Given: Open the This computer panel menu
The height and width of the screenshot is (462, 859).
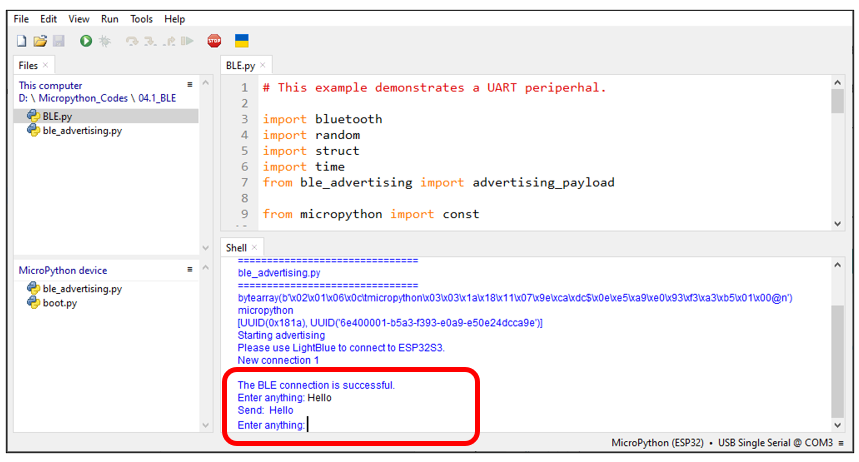Looking at the screenshot, I should coord(190,84).
